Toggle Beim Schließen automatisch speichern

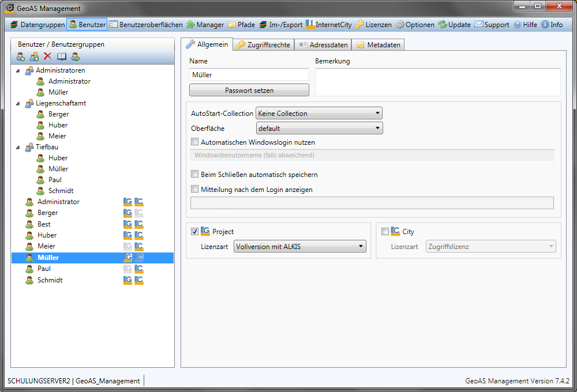tap(195, 174)
